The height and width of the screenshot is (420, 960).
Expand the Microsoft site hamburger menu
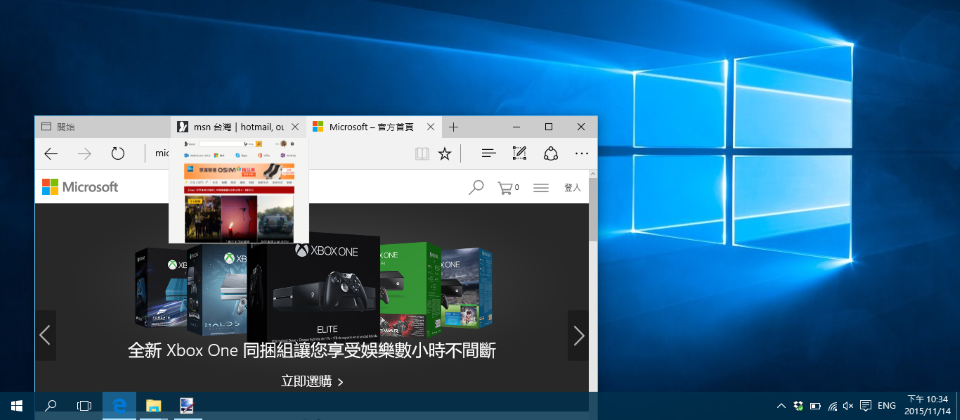point(541,188)
